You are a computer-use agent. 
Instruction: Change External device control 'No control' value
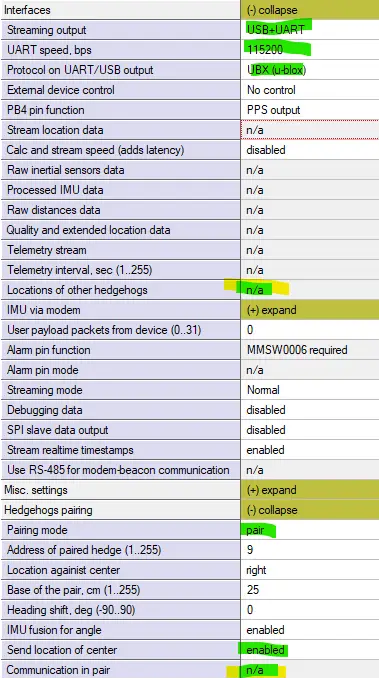310,90
